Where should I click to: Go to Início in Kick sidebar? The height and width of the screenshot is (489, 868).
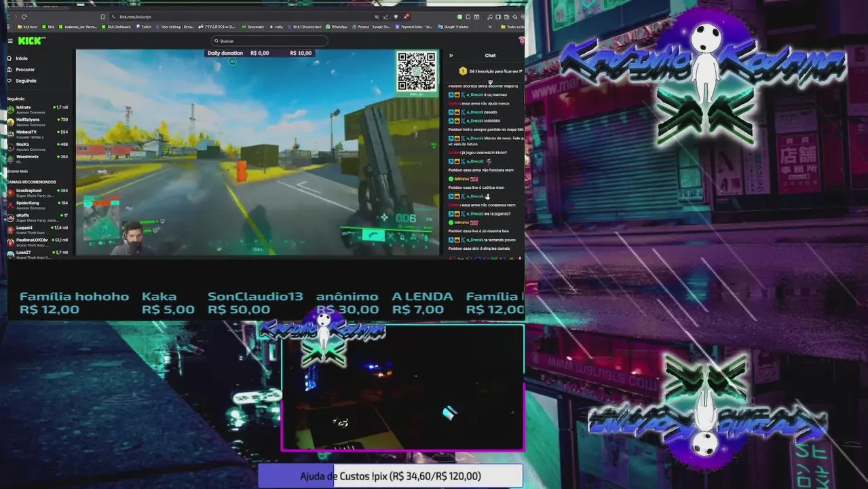pyautogui.click(x=18, y=58)
